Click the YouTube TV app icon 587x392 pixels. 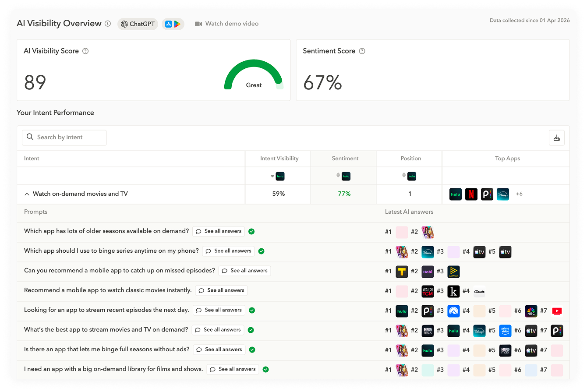557,311
